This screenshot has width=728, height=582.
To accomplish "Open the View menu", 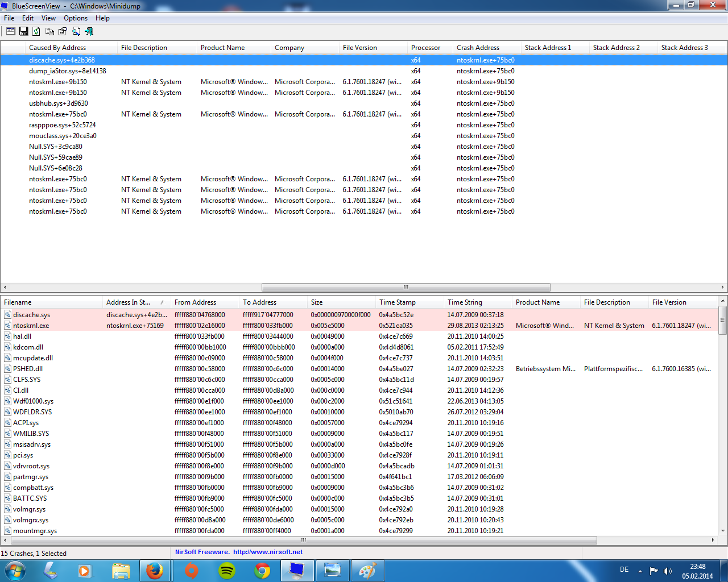I will (49, 18).
